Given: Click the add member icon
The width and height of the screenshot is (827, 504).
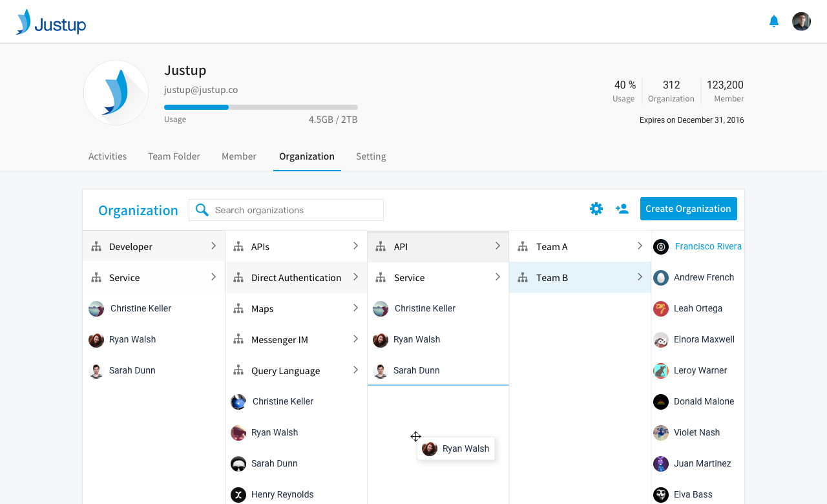Looking at the screenshot, I should coord(622,209).
